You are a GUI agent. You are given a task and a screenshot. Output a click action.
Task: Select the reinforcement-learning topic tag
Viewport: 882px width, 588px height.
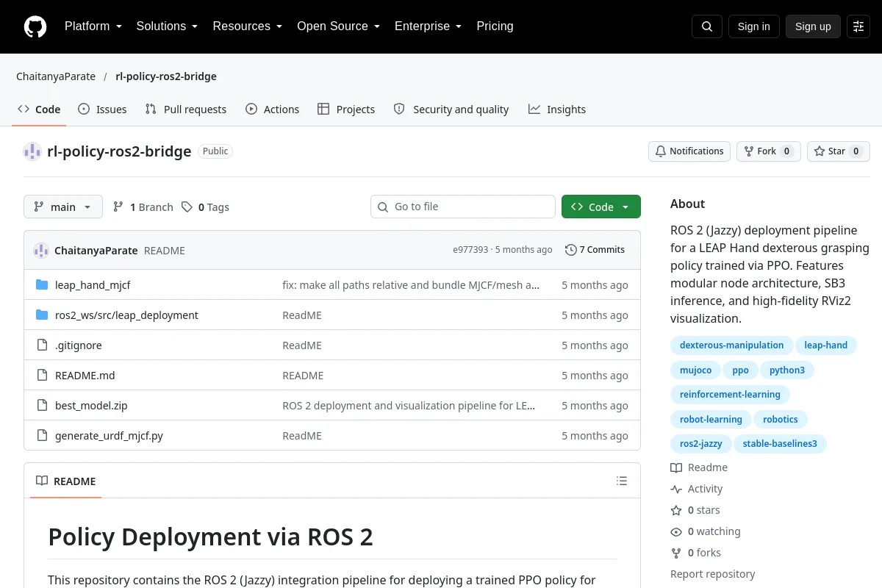pos(730,395)
